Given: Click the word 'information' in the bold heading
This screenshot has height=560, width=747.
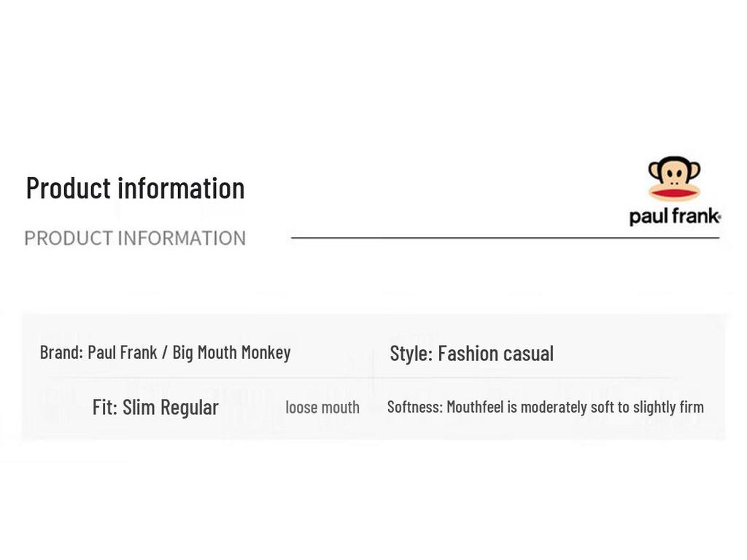Looking at the screenshot, I should (181, 187).
